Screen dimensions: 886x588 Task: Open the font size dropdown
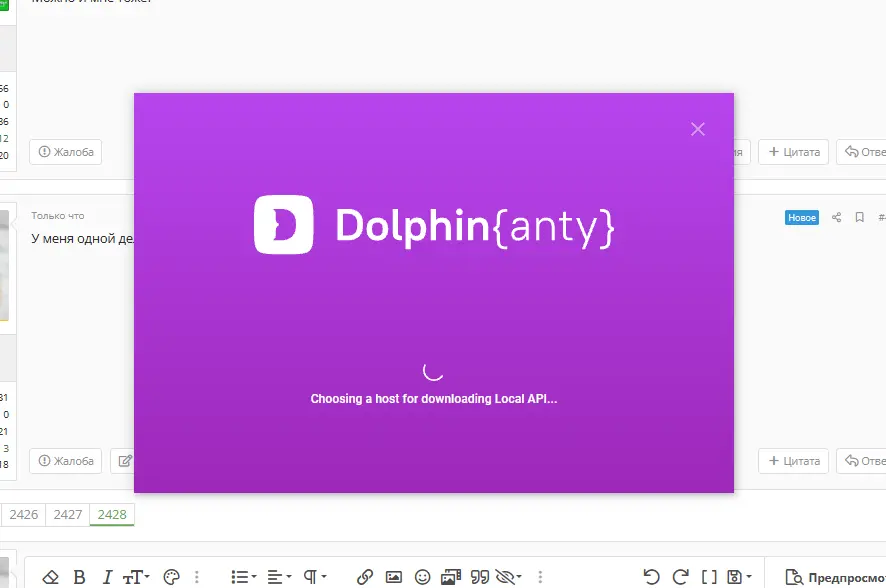pos(136,577)
